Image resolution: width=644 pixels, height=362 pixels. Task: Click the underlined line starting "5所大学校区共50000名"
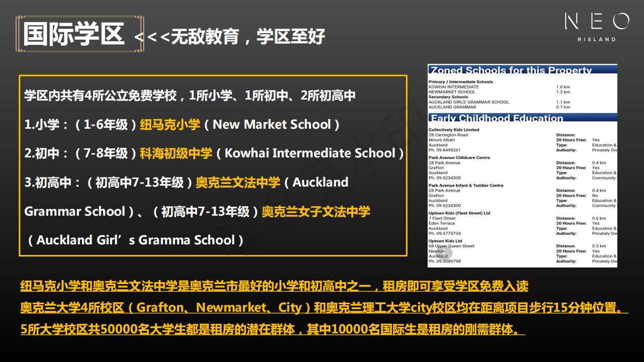pyautogui.click(x=273, y=329)
